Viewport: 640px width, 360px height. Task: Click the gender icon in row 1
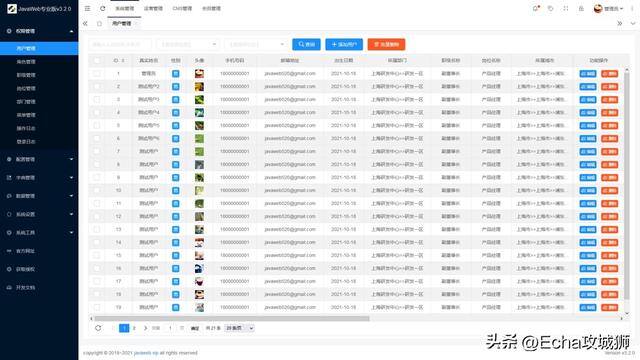pos(176,73)
